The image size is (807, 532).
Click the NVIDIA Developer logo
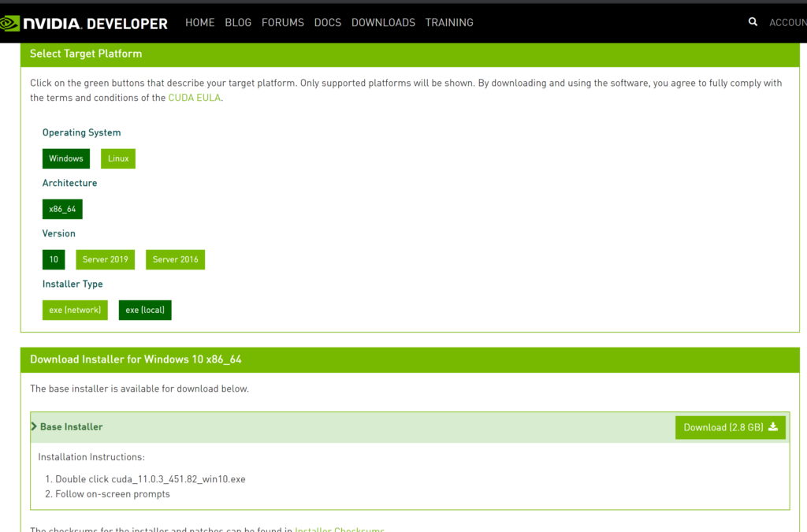(87, 23)
